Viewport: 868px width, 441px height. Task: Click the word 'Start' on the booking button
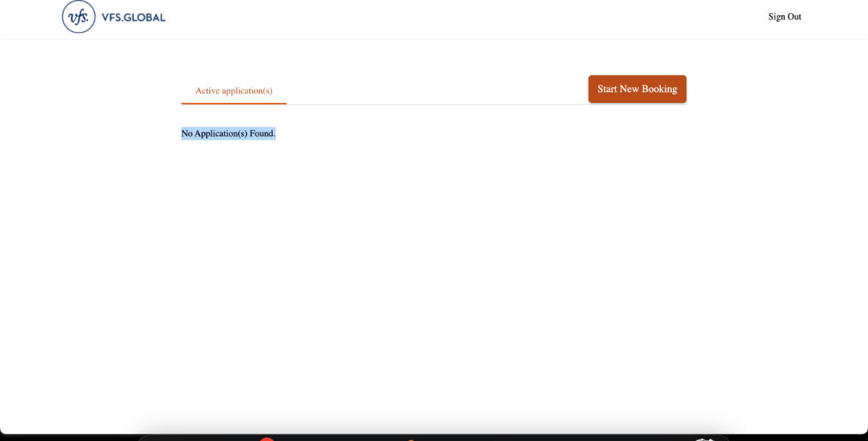607,89
